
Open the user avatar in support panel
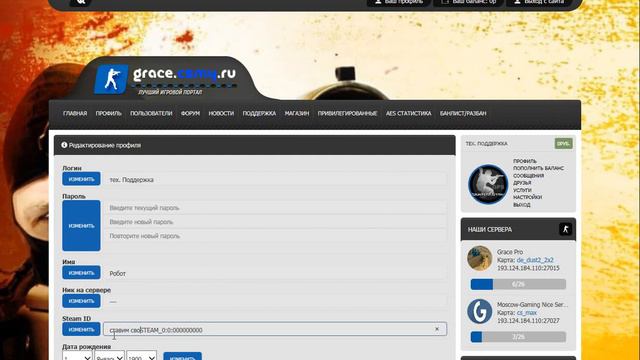[x=488, y=184]
